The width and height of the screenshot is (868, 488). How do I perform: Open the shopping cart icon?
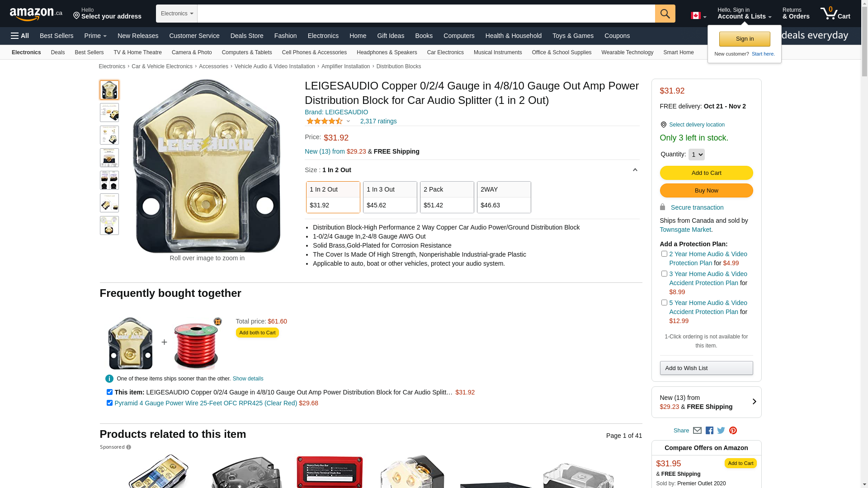(835, 14)
